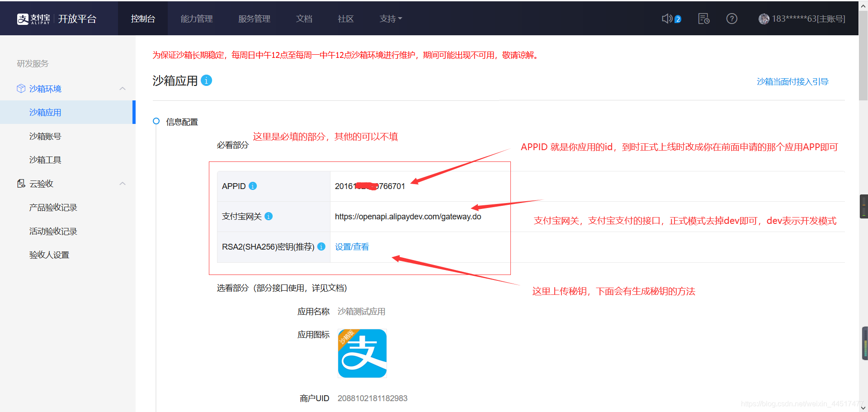Viewport: 868px width, 412px height.
Task: Open the 沙箱当面付接入引导 link
Action: (x=793, y=81)
